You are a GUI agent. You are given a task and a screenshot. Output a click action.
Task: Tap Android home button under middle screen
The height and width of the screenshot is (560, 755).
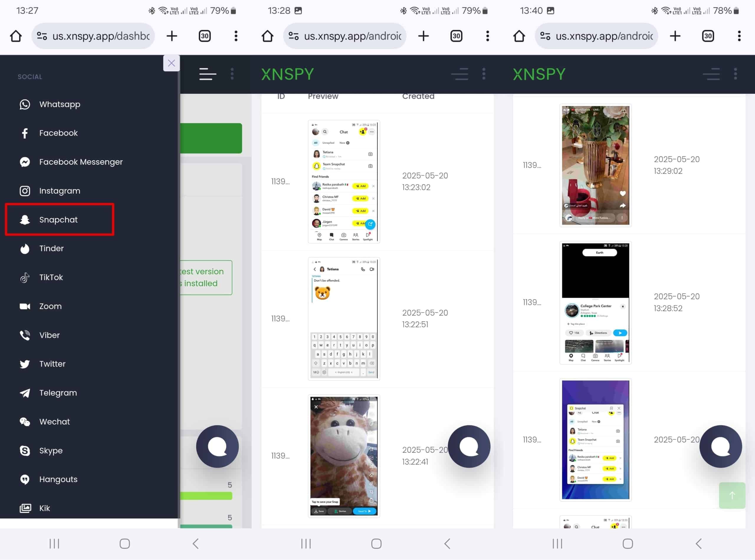pos(376,544)
